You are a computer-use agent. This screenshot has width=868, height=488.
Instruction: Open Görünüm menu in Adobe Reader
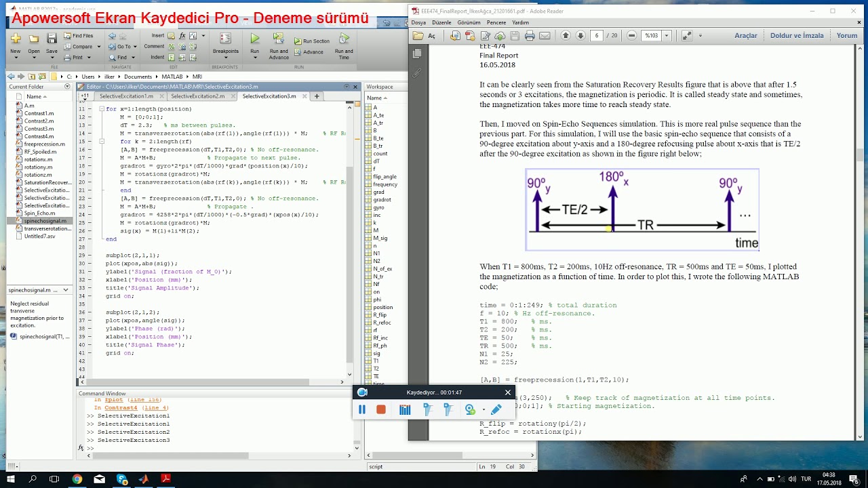click(x=469, y=22)
